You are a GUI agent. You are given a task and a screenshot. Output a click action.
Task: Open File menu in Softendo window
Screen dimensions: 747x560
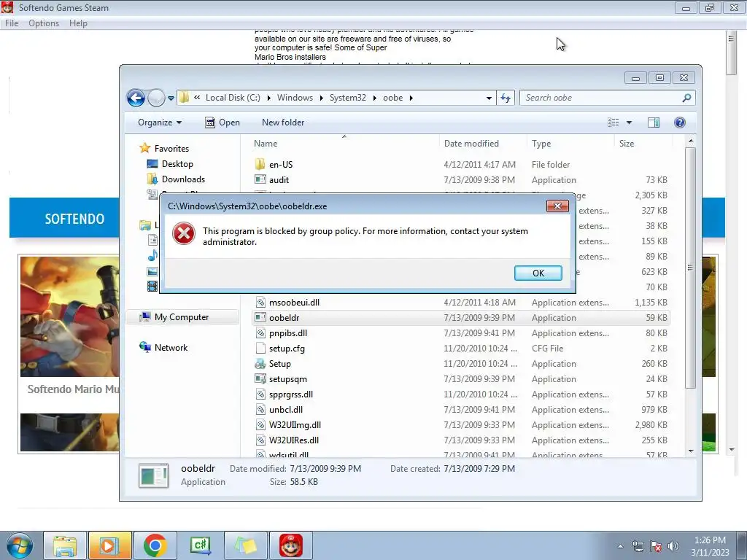(12, 23)
